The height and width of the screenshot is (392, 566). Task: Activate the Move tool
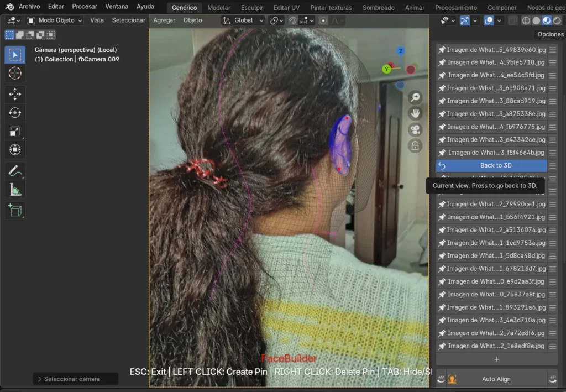tap(15, 94)
